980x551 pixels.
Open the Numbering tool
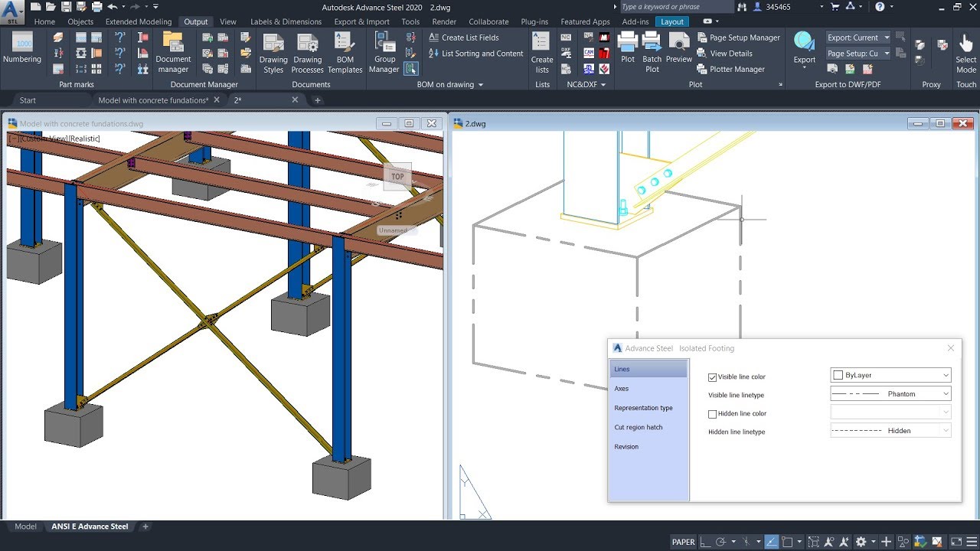click(x=22, y=48)
